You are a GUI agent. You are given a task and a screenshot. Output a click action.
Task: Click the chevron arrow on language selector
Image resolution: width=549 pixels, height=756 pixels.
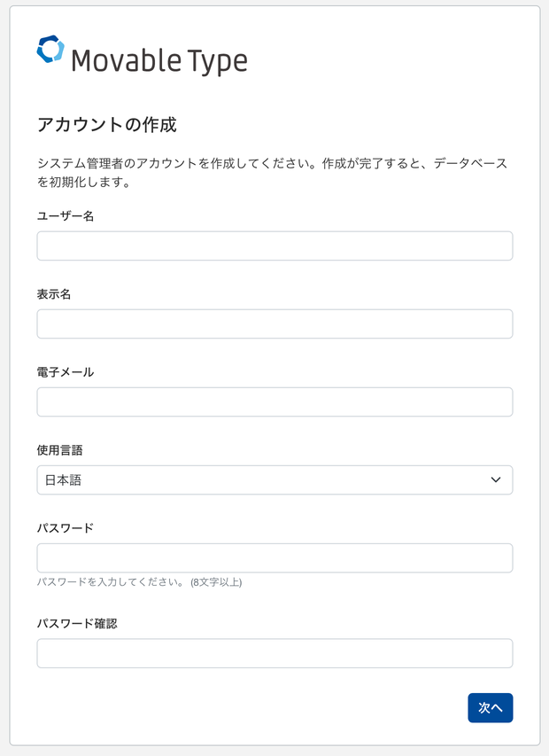[496, 479]
